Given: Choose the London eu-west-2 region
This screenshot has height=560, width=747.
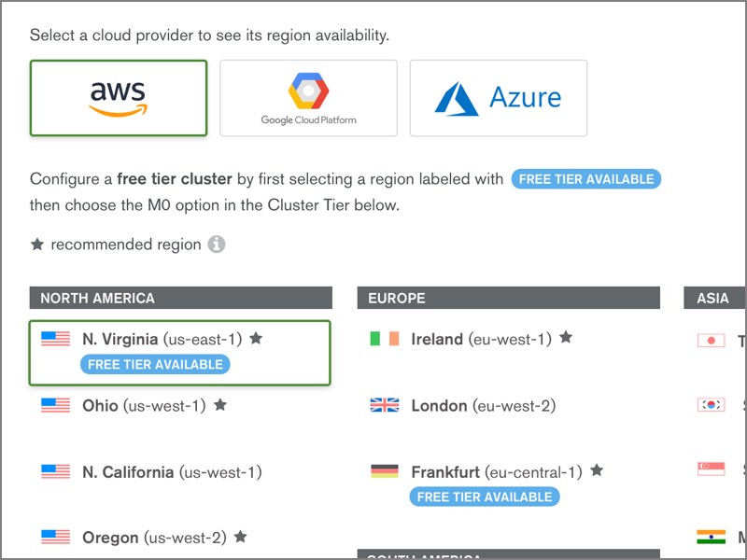Looking at the screenshot, I should coord(483,406).
